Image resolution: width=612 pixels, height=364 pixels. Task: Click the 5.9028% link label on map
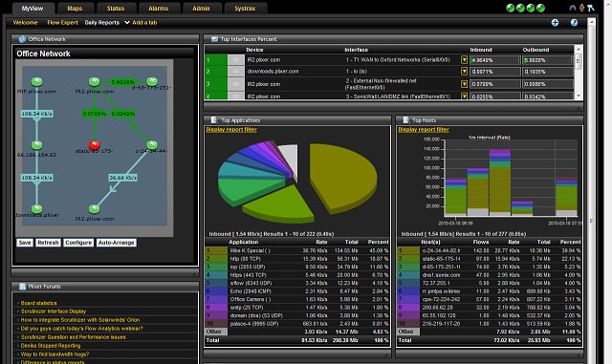coord(122,82)
